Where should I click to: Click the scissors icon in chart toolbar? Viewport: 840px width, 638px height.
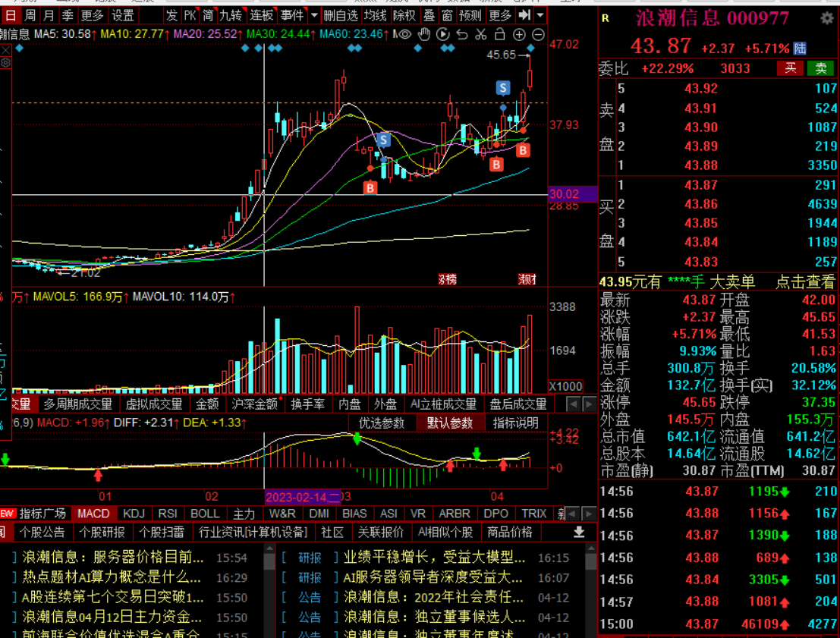481,34
